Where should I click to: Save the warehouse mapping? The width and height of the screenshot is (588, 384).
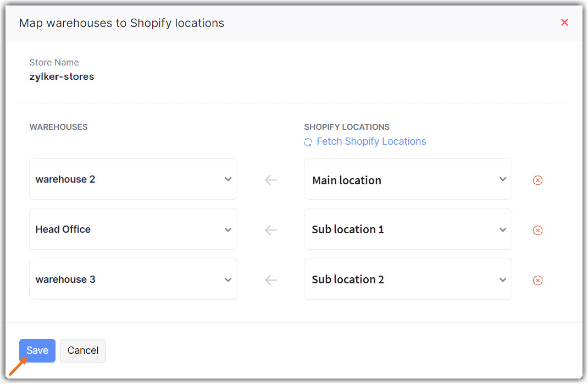[37, 350]
